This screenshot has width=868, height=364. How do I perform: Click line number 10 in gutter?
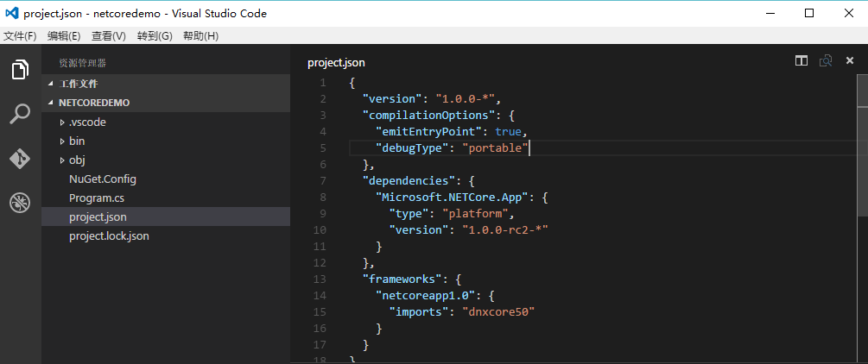pos(320,229)
